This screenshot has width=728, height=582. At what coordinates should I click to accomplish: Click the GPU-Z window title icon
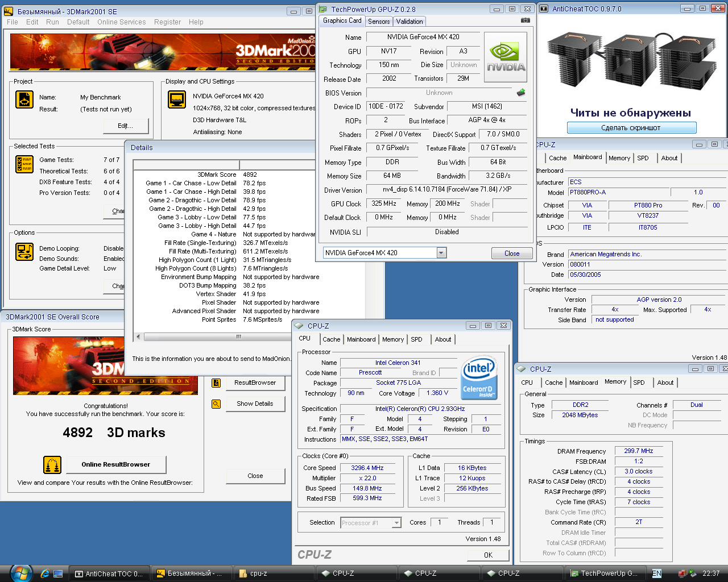pos(323,9)
